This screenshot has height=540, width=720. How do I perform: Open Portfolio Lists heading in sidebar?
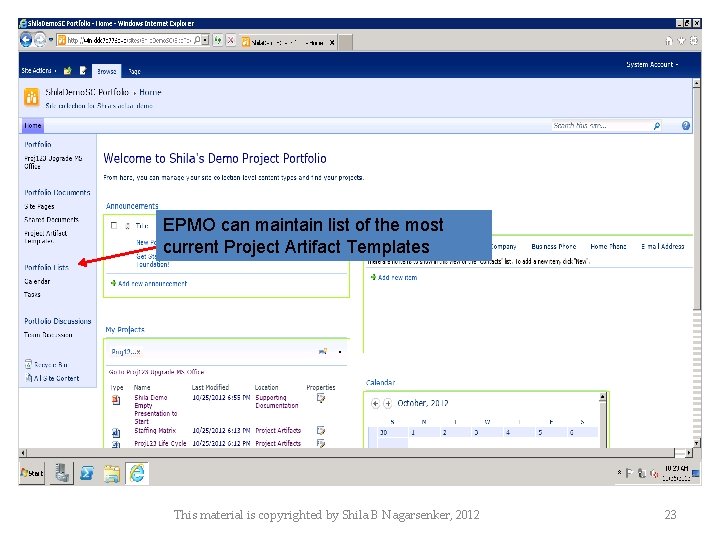[x=46, y=267]
